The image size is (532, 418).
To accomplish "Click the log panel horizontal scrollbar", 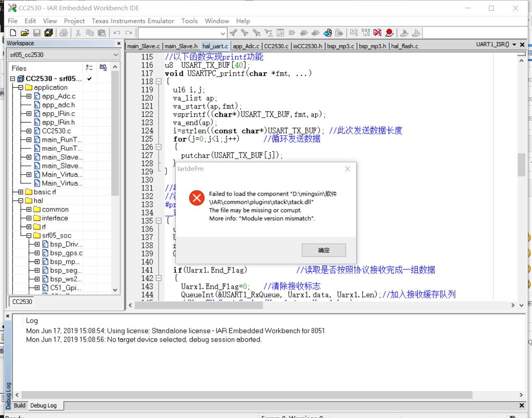I will pos(247,395).
